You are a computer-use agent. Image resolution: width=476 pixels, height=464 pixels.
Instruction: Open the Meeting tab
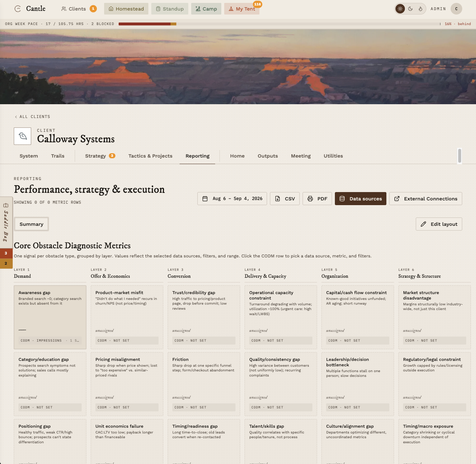pos(301,156)
